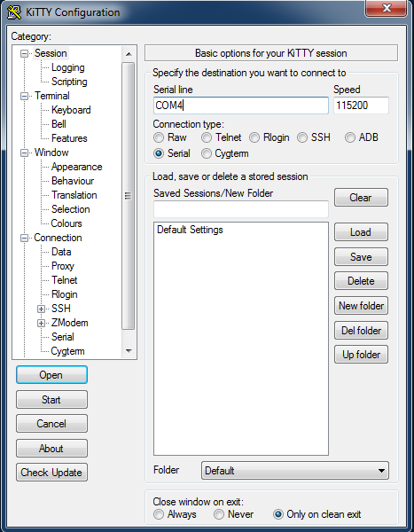Collapse the Session tree node
Screen dimensions: 414x532
24,53
